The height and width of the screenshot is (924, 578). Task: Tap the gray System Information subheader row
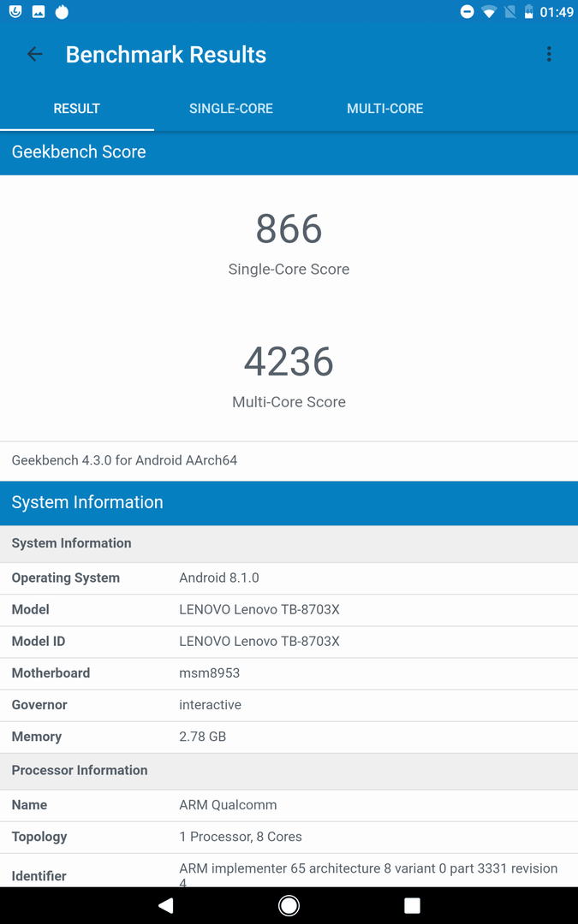pos(289,543)
